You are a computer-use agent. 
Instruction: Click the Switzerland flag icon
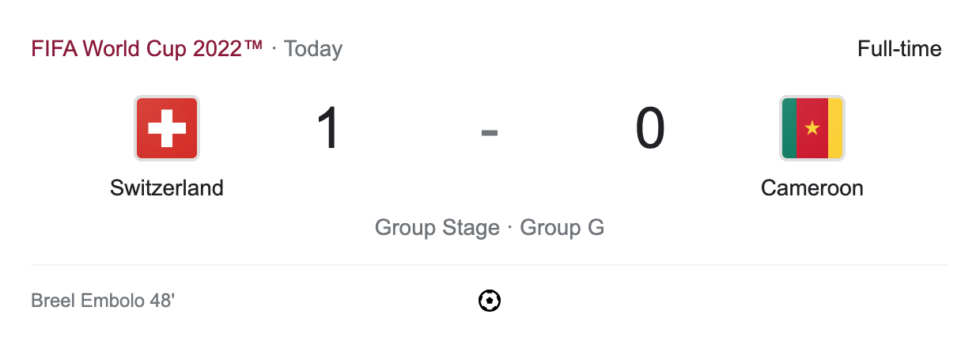167,128
